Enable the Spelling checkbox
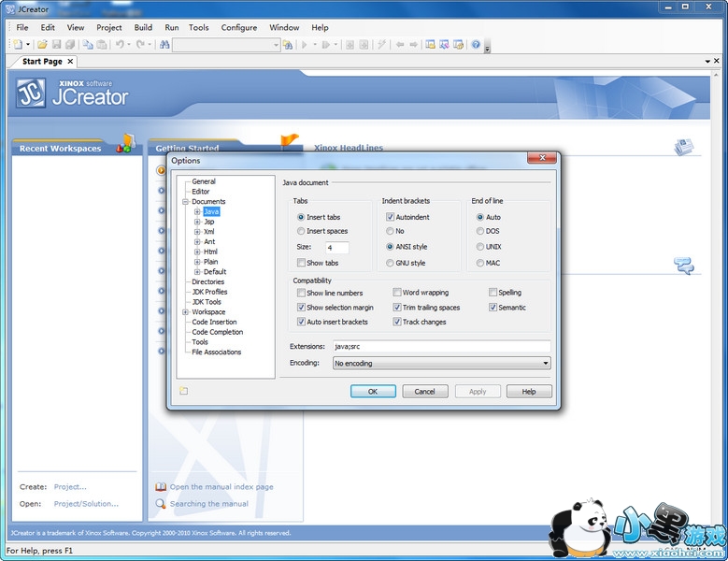 [492, 292]
